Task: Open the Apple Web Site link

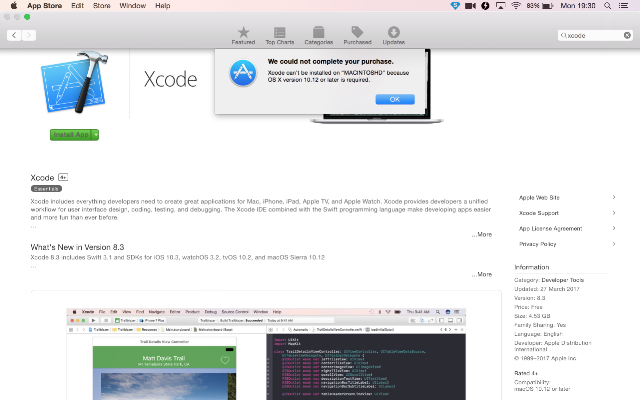Action: click(539, 198)
